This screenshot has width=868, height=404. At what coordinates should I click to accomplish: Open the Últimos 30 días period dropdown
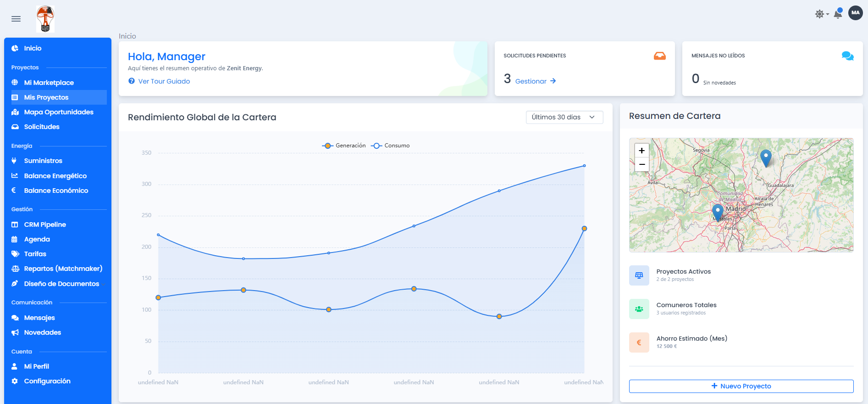[x=564, y=117]
